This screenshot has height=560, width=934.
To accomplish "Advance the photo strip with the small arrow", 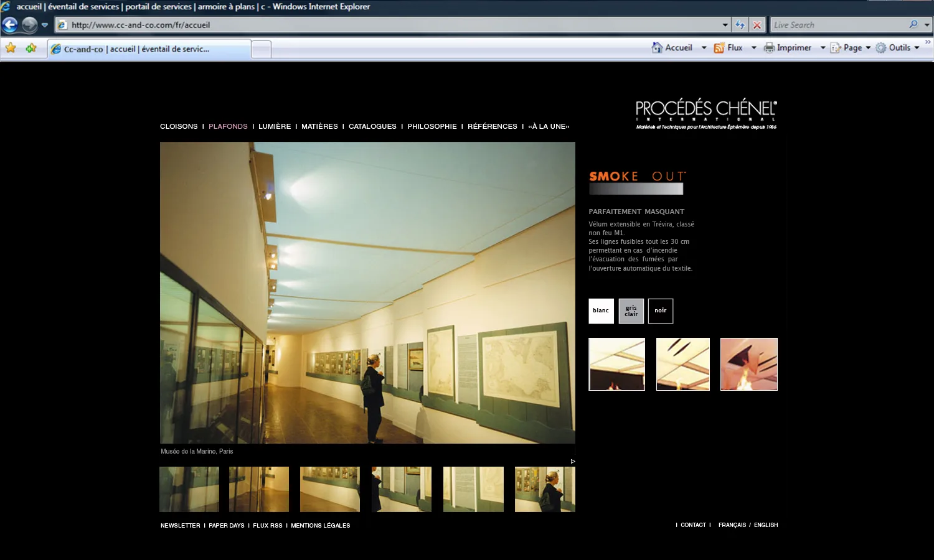I will pos(573,461).
